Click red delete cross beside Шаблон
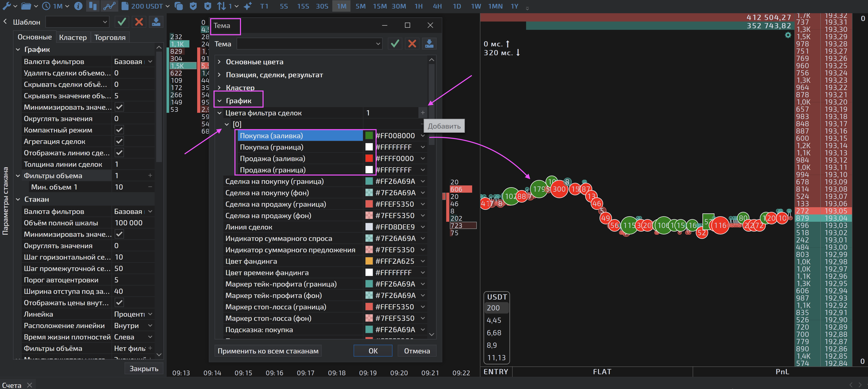The image size is (868, 389). click(139, 22)
